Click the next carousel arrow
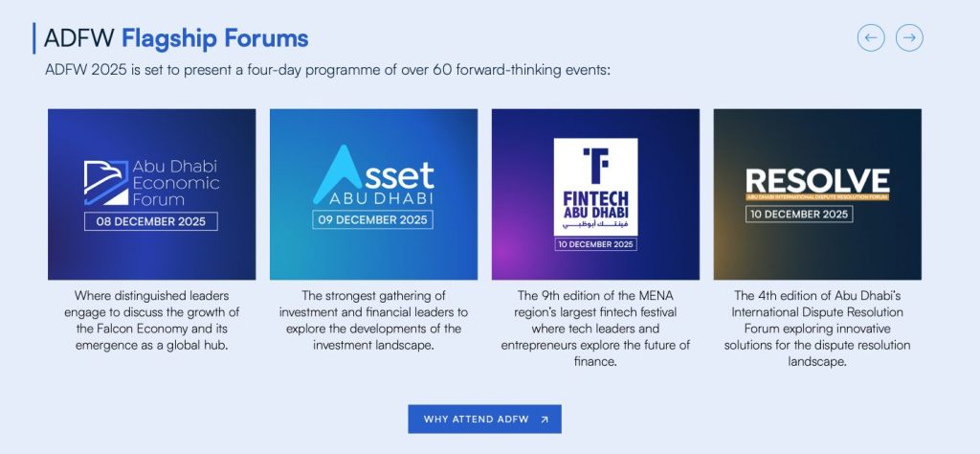 pos(909,37)
